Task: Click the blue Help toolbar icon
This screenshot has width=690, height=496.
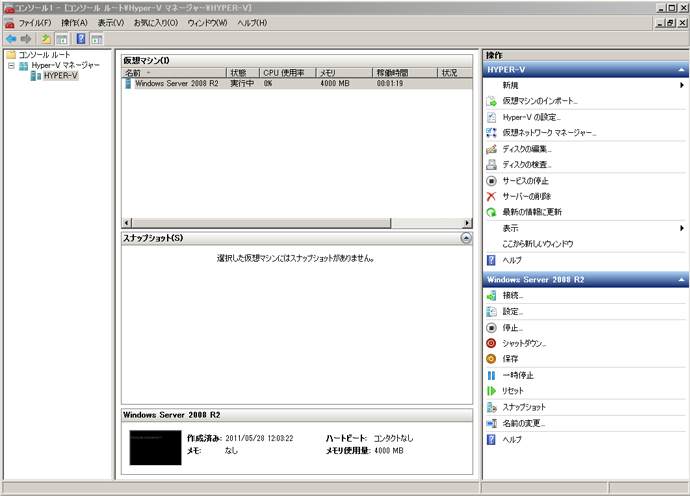Action: point(81,39)
